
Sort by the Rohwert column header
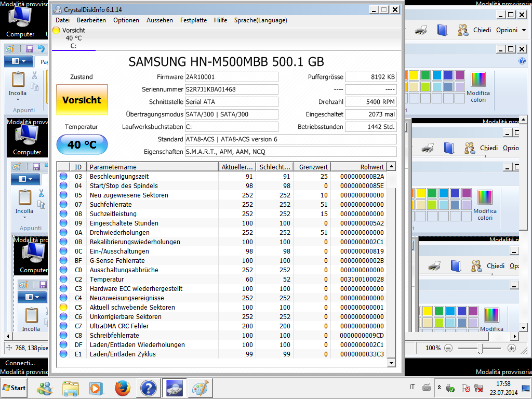coord(359,167)
